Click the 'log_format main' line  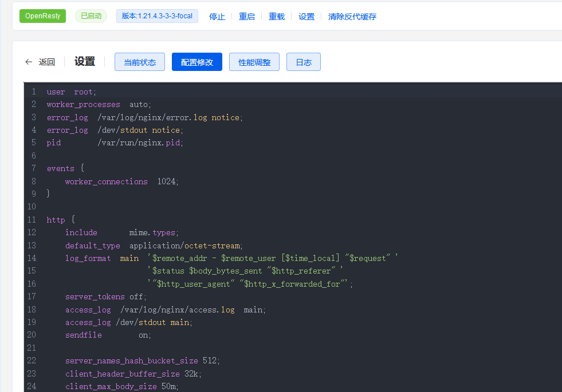[x=231, y=259]
